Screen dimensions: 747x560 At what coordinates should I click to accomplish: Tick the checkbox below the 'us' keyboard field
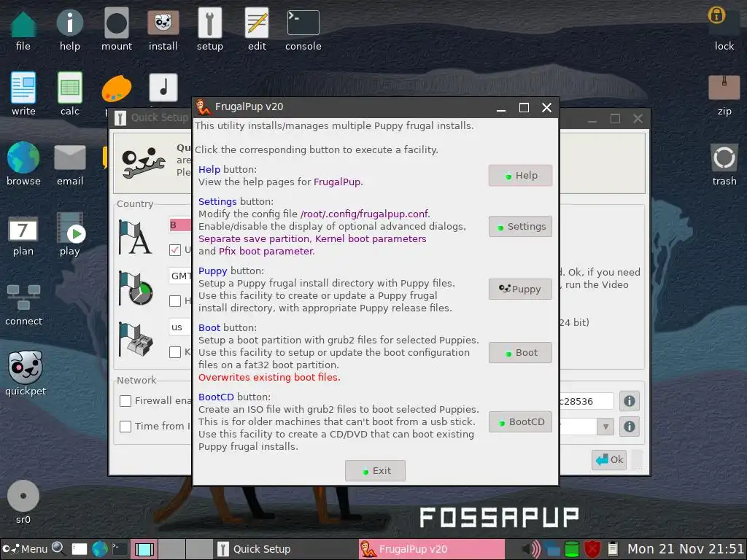[x=175, y=352]
